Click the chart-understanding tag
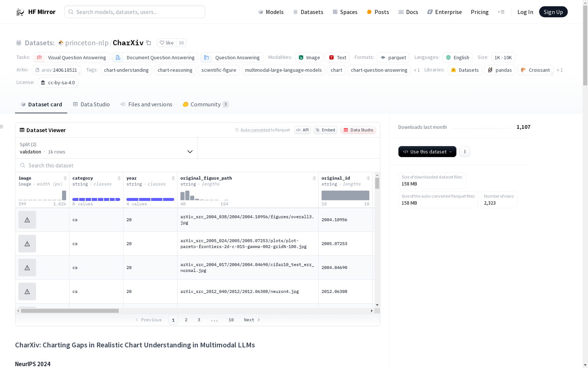Viewport: 588px width, 368px height. (126, 70)
